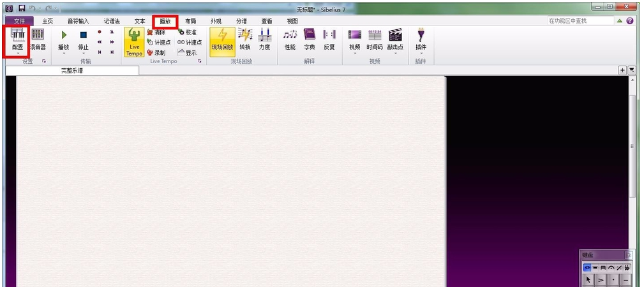Toggle the Live Tempo conductor button
The width and height of the screenshot is (644, 287).
click(134, 42)
